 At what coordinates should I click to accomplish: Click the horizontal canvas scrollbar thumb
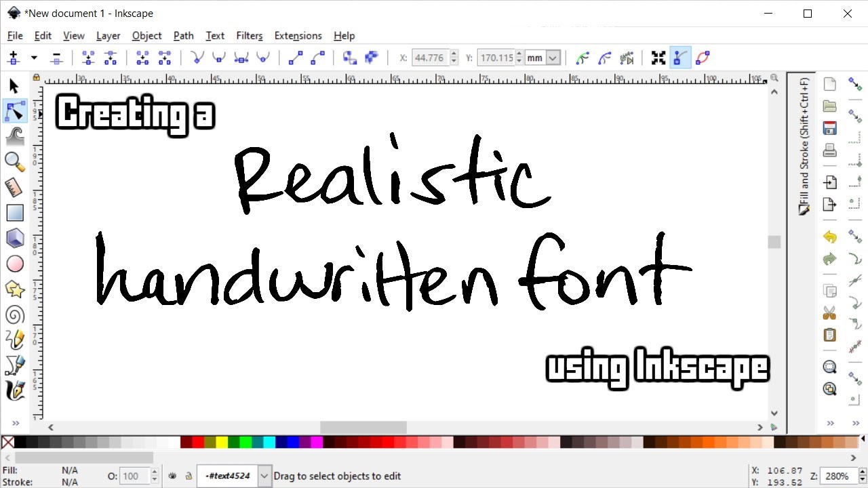(363, 428)
